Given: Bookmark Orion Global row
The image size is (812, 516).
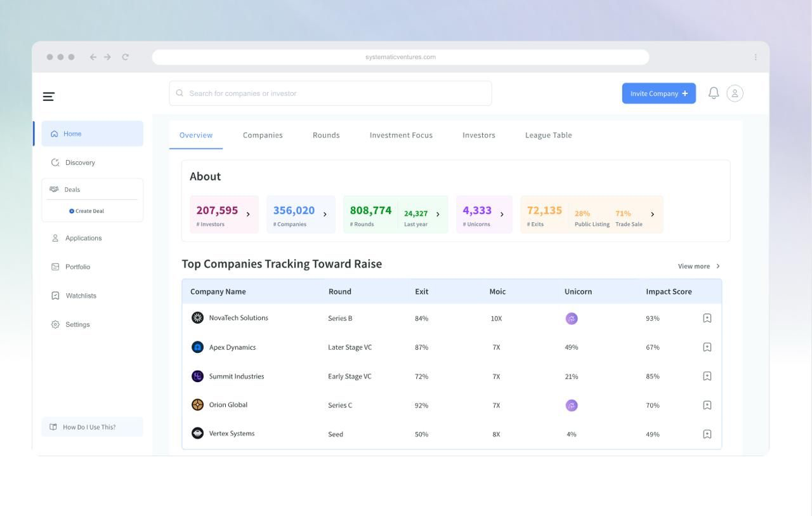Looking at the screenshot, I should 707,405.
